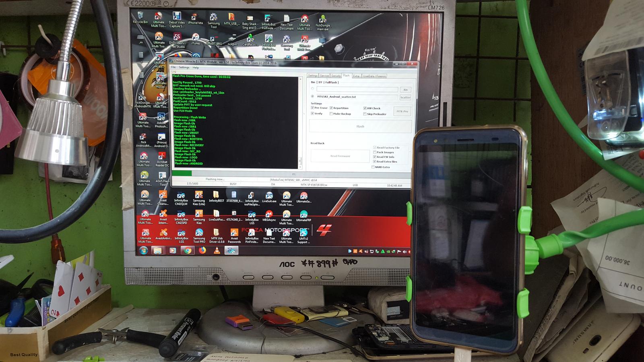Click the MTK-Pro button
644x362 pixels.
[x=402, y=111]
